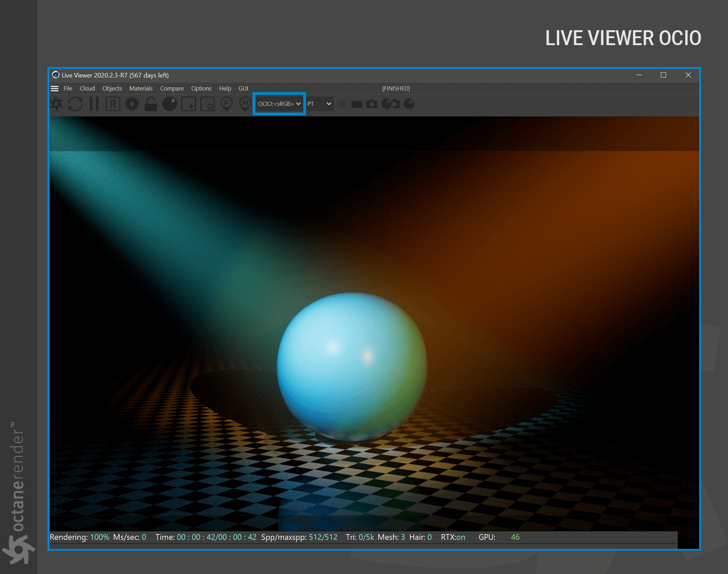728x574 pixels.
Task: Click the Octane send-scene logo icon
Action: pos(56,104)
